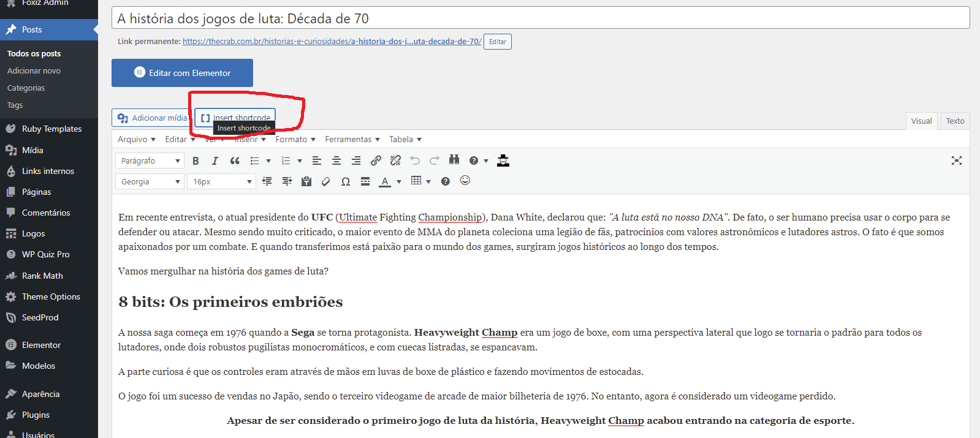Screen dimensions: 980x438
Task: Open the Formato menu
Action: pos(295,140)
